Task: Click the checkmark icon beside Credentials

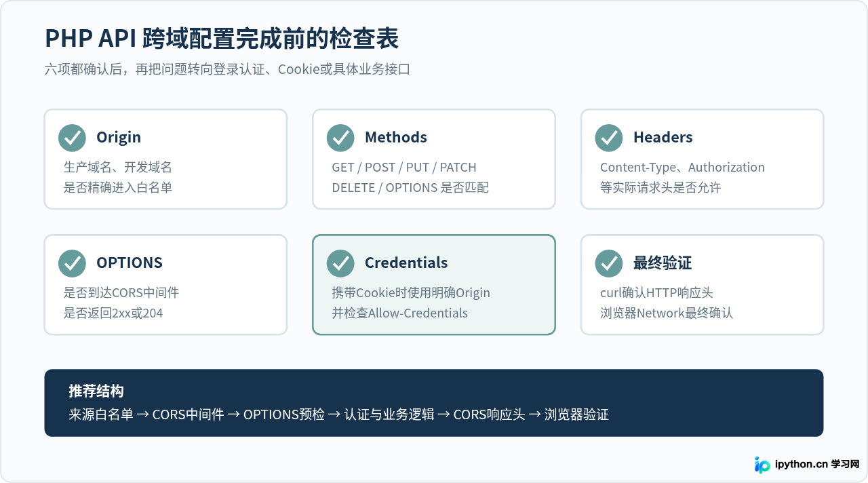Action: pyautogui.click(x=340, y=263)
